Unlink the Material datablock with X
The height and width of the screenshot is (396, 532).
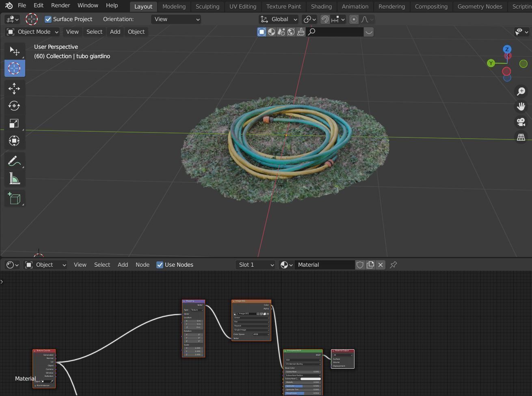tap(381, 265)
